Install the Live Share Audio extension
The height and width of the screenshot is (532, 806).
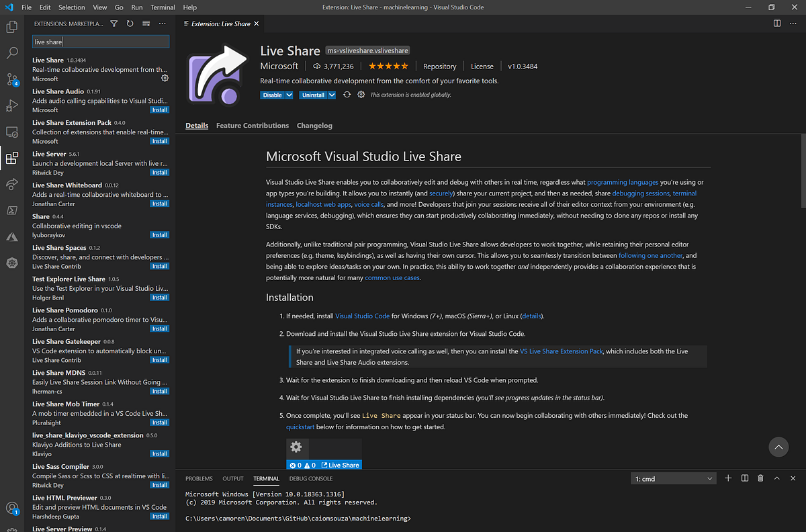[x=159, y=109]
